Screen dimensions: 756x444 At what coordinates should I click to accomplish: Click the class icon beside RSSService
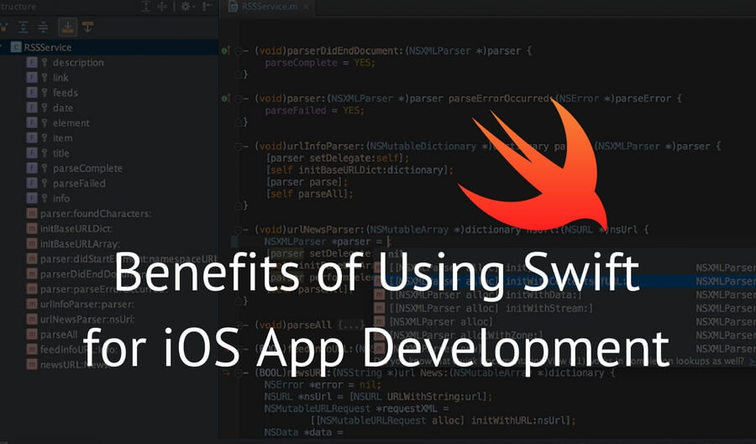[16, 47]
